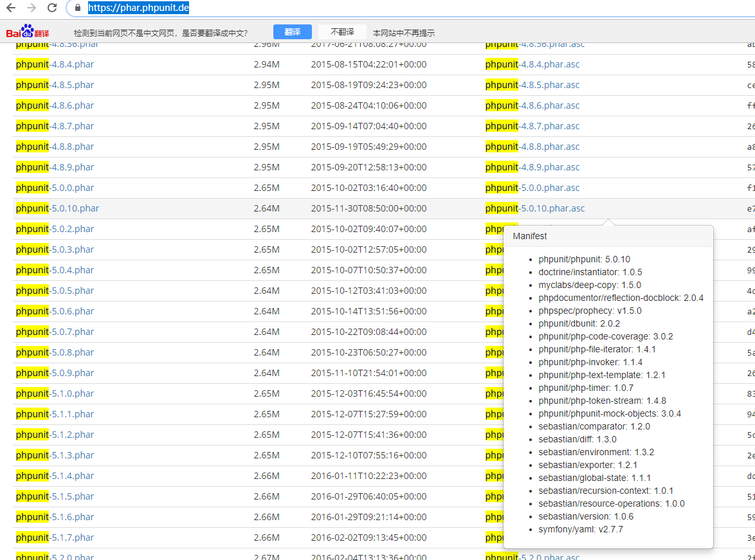Open phpunit-5.0.5.phar link
Image resolution: width=755 pixels, height=560 pixels.
coord(55,291)
